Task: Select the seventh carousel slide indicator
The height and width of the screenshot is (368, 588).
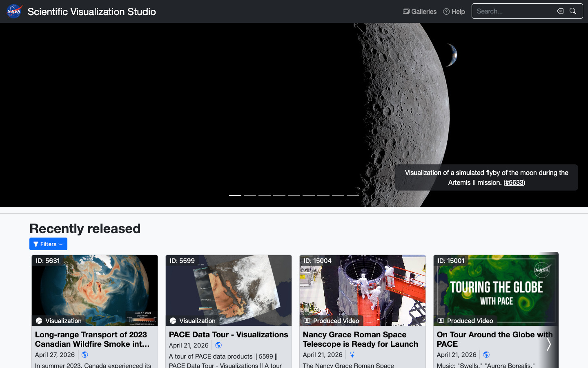Action: click(323, 195)
